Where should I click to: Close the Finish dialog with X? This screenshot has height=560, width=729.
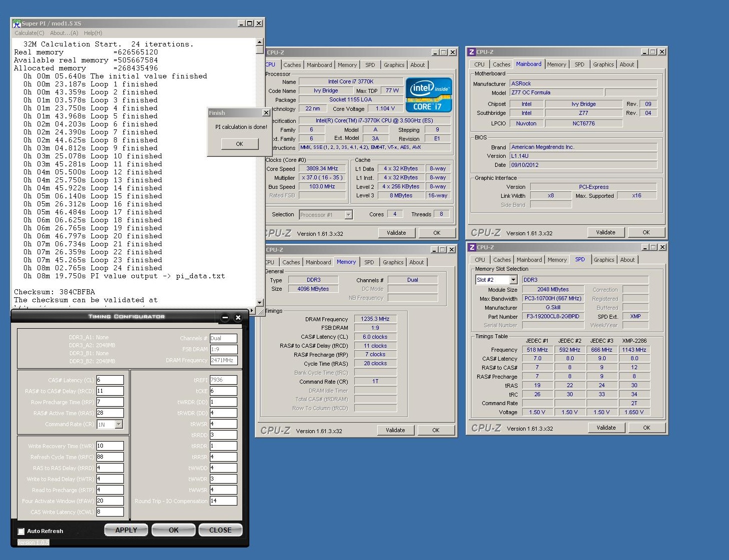pyautogui.click(x=266, y=113)
